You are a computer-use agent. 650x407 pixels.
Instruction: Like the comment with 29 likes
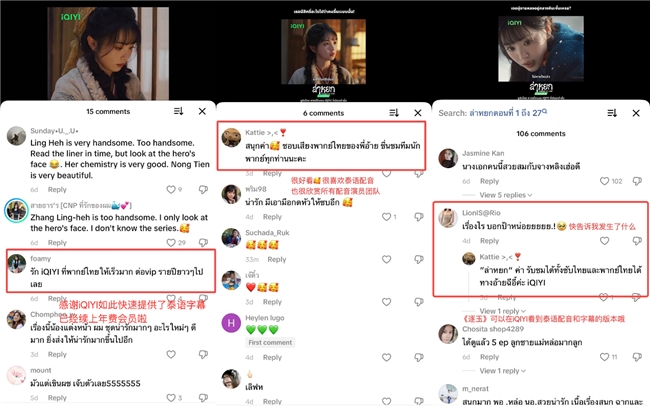[171, 242]
